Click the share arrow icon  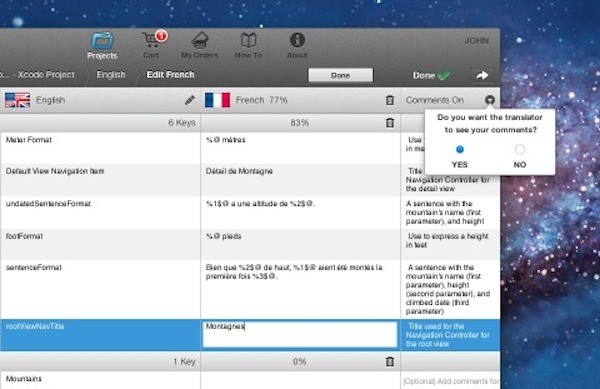coord(482,75)
